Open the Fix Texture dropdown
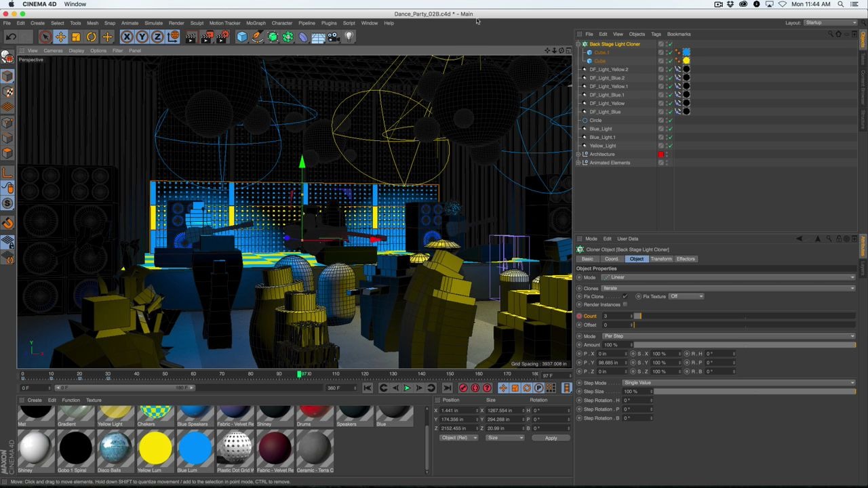Viewport: 868px width, 488px height. click(x=687, y=296)
